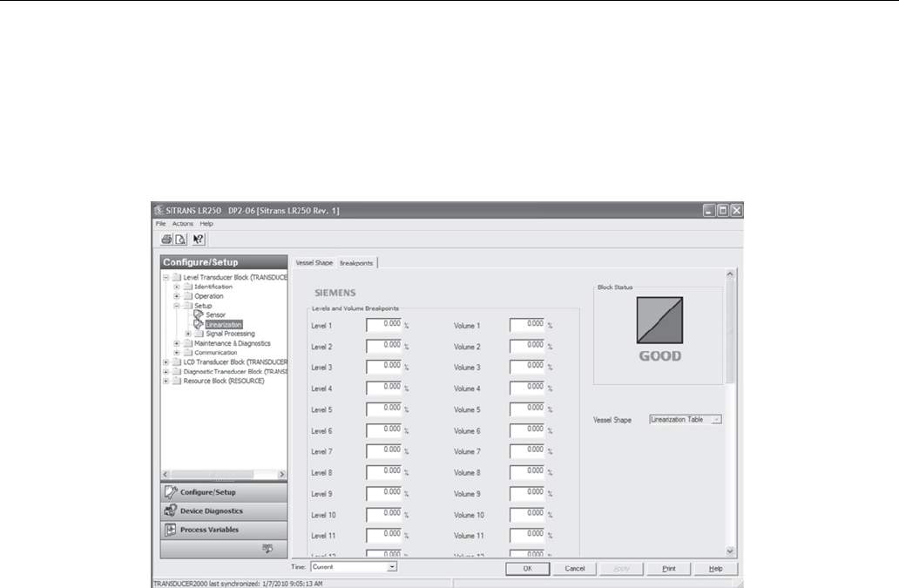This screenshot has width=899, height=588.
Task: Click the Level 11 input field
Action: [384, 535]
